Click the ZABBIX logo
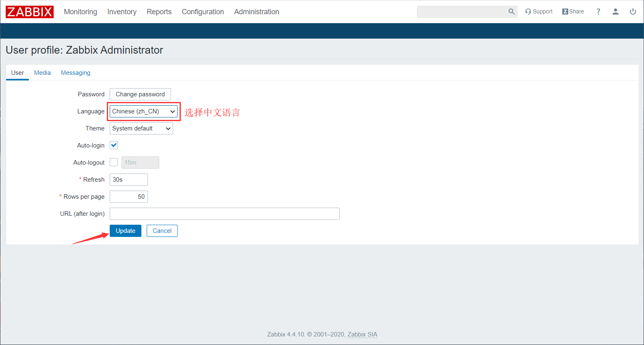Image resolution: width=644 pixels, height=345 pixels. (x=30, y=12)
